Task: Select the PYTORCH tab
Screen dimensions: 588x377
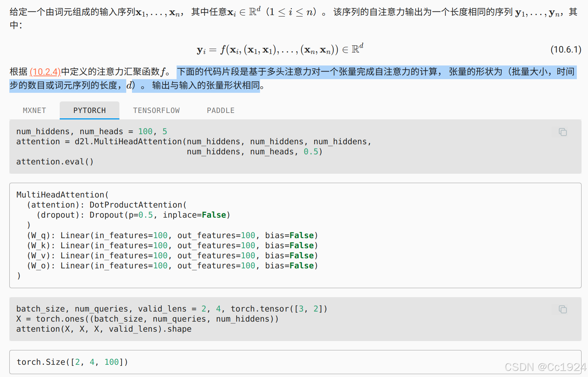Action: [90, 110]
